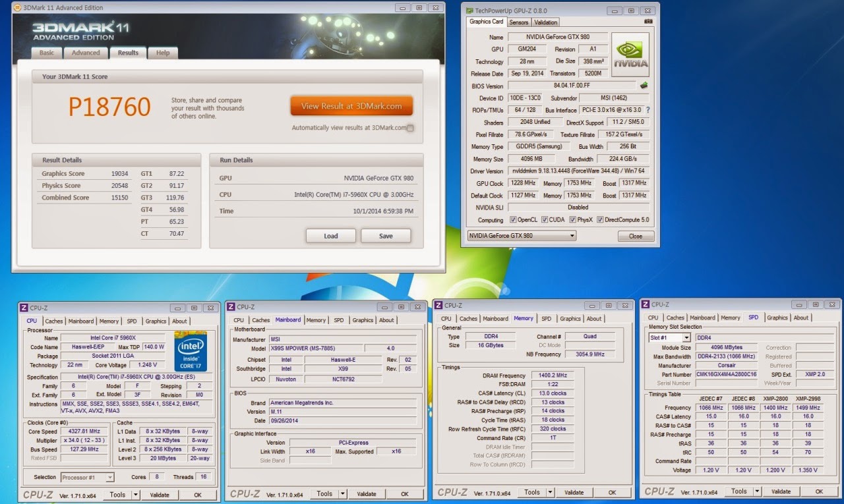Image resolution: width=844 pixels, height=504 pixels.
Task: Click the 'P18760' score text
Action: [110, 106]
